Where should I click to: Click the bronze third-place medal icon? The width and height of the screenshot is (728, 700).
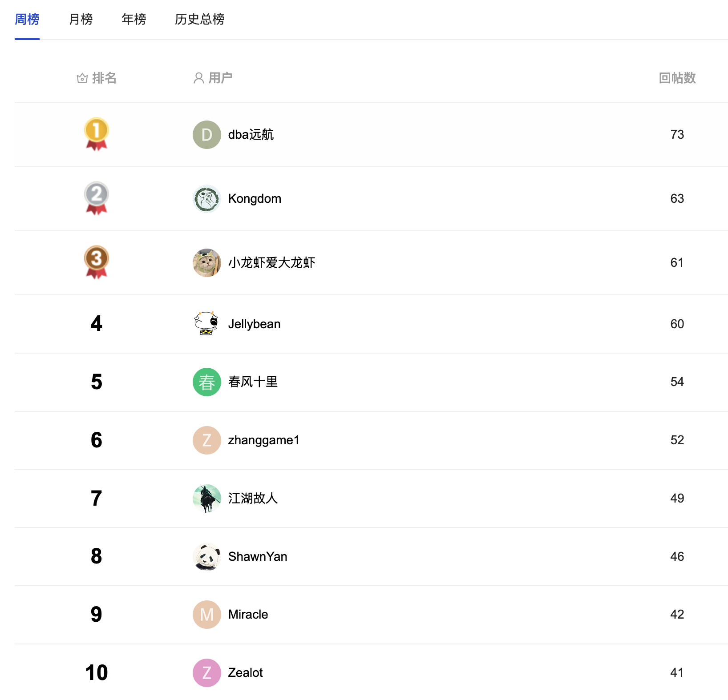[x=97, y=261]
